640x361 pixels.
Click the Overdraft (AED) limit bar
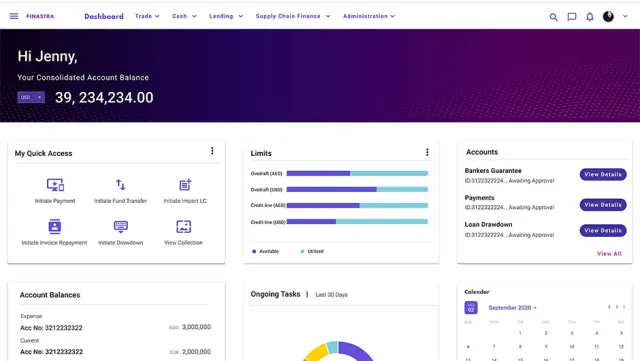click(357, 174)
